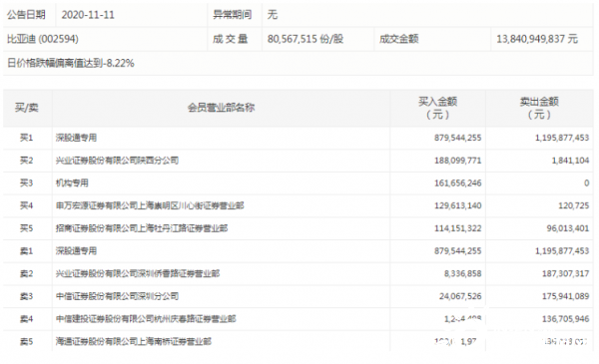Click the '卖出金额(元)' column header

pyautogui.click(x=539, y=108)
